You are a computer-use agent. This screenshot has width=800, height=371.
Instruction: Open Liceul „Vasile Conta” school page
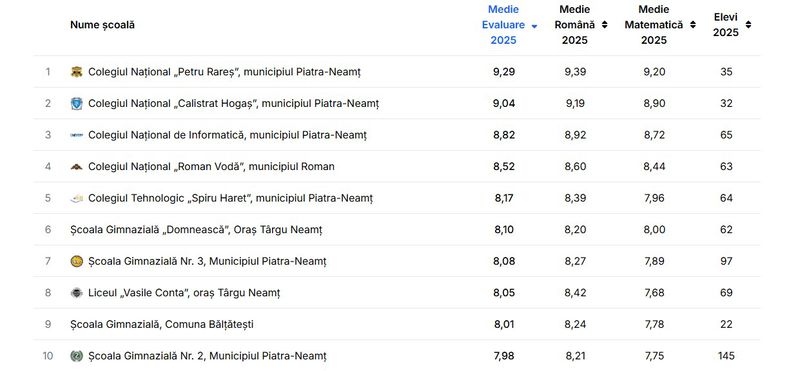184,293
